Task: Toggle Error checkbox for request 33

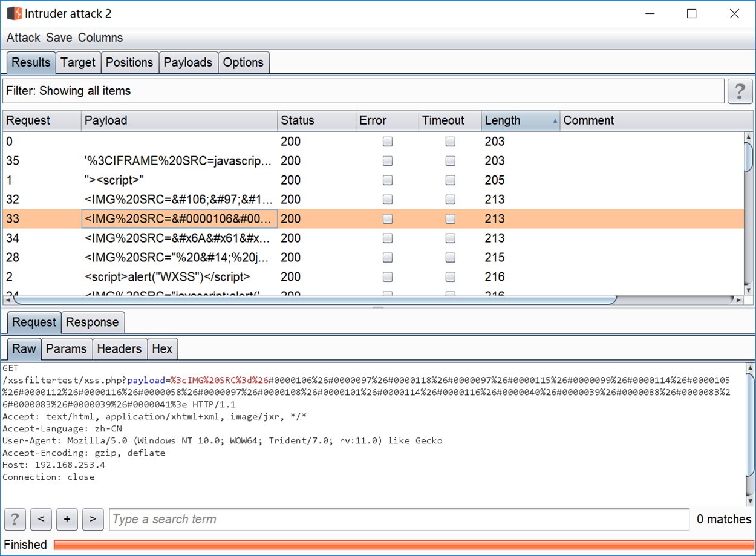Action: (x=388, y=219)
